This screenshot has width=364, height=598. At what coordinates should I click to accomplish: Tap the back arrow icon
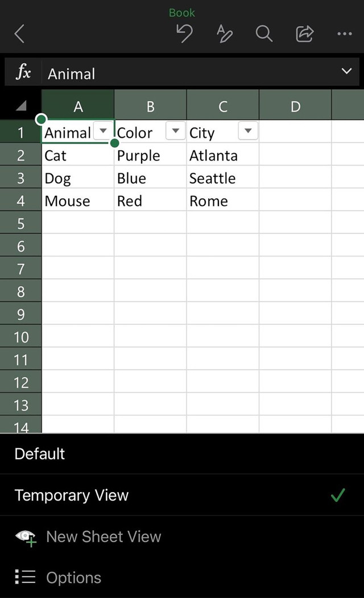(x=20, y=34)
